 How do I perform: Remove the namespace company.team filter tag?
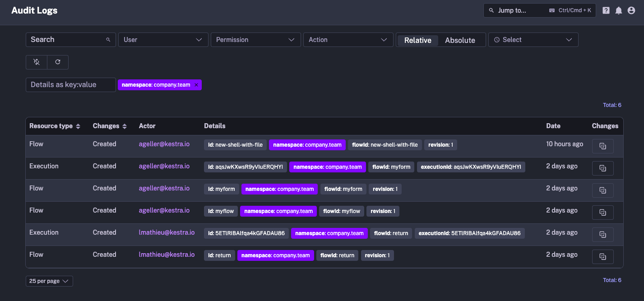(x=196, y=84)
